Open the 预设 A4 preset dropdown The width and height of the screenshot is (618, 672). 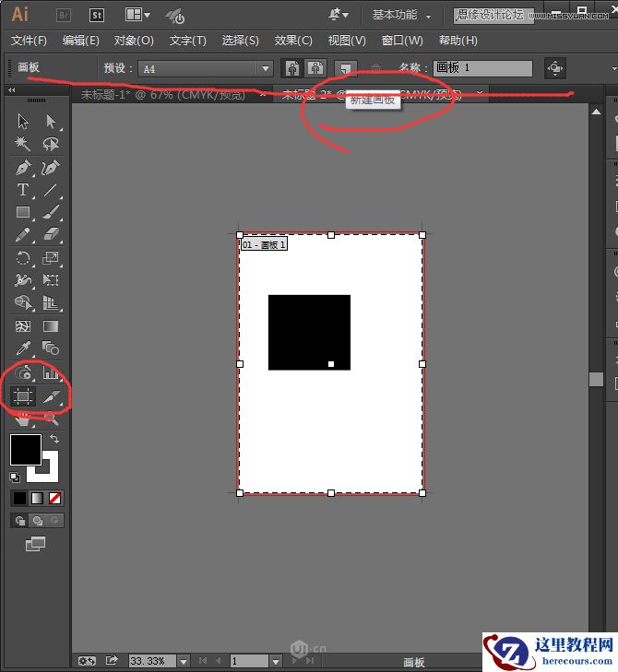206,68
